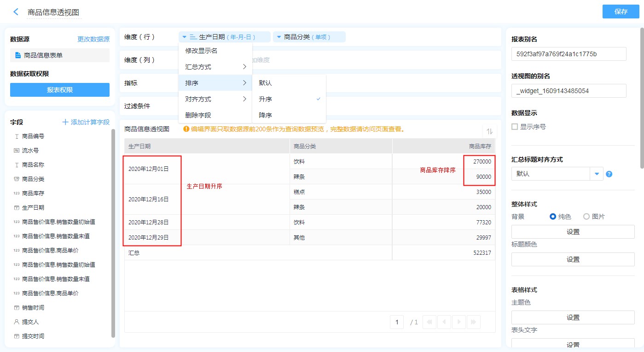
Task: Click the 保存 button
Action: tap(621, 12)
